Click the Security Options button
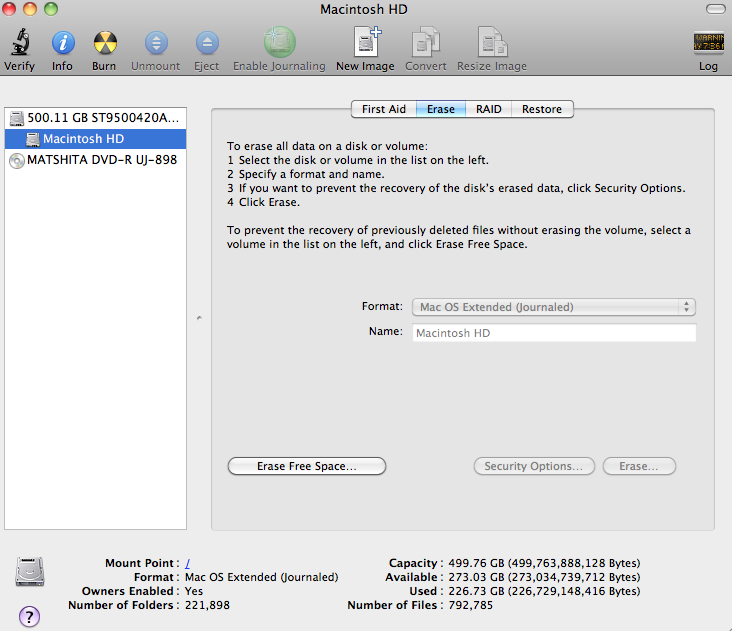The width and height of the screenshot is (732, 631). coord(534,466)
